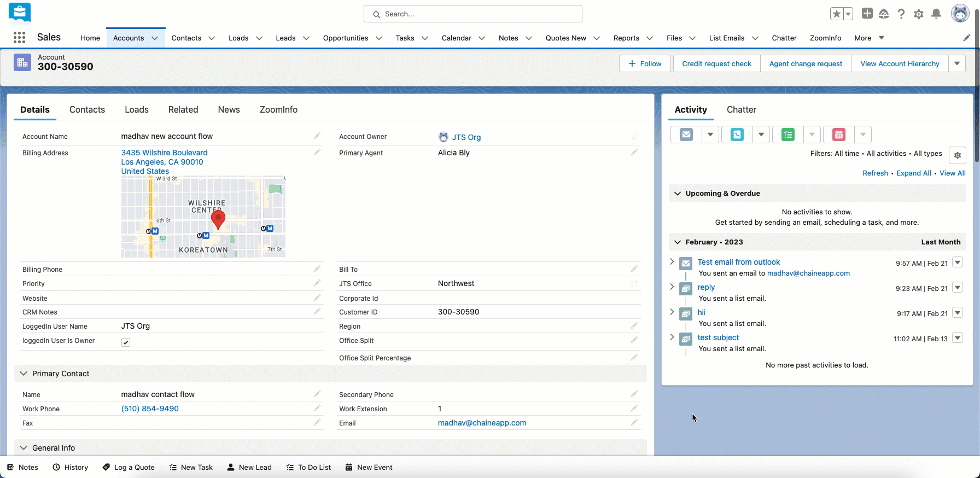Click the New Email icon in Activity

[x=686, y=135]
